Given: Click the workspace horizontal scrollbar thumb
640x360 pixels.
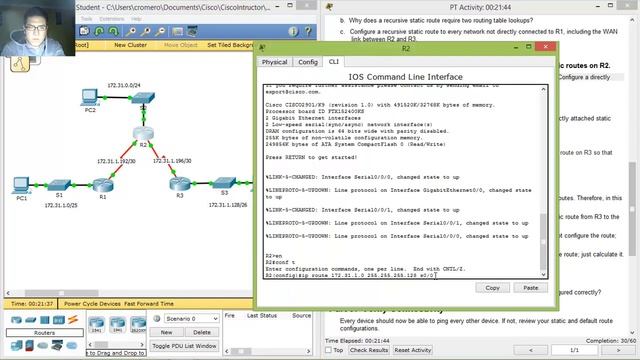Looking at the screenshot, I should (61, 293).
